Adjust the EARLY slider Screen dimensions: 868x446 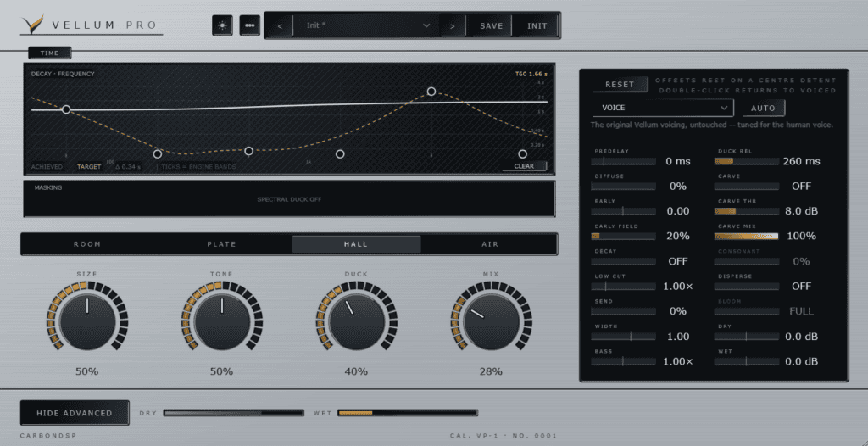(623, 211)
